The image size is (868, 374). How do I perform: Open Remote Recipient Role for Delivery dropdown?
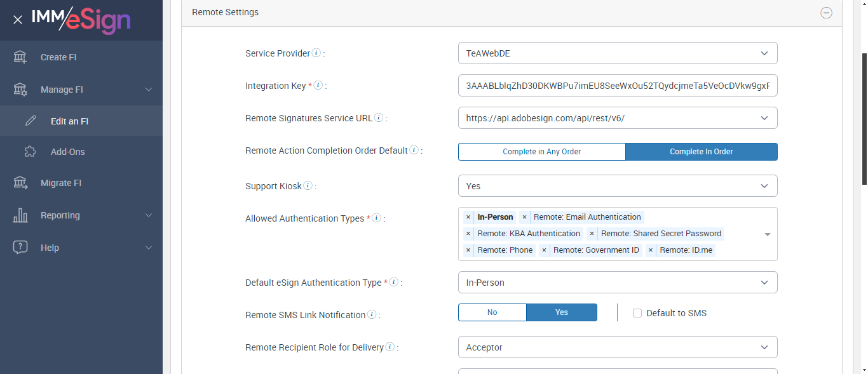click(x=617, y=347)
